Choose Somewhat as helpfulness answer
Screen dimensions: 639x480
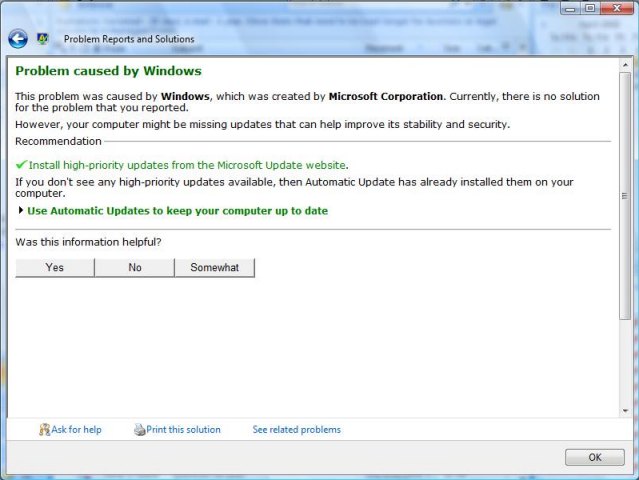pyautogui.click(x=215, y=267)
